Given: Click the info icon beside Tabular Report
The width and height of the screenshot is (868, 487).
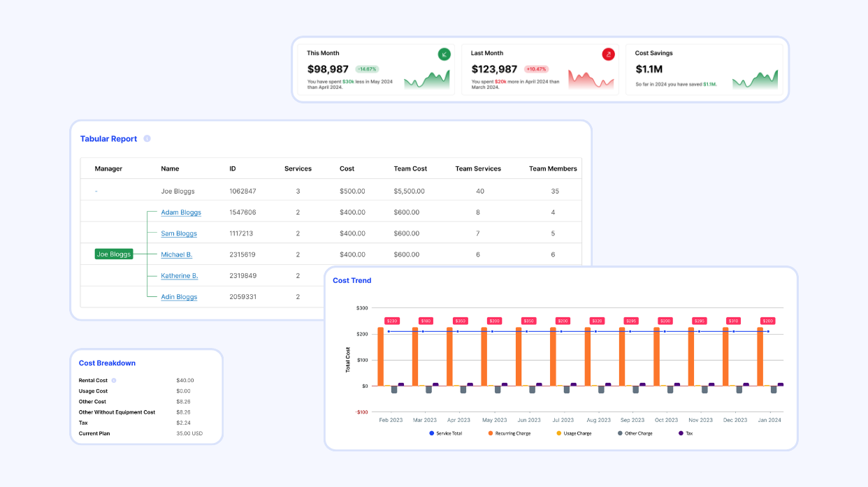Looking at the screenshot, I should tap(147, 138).
